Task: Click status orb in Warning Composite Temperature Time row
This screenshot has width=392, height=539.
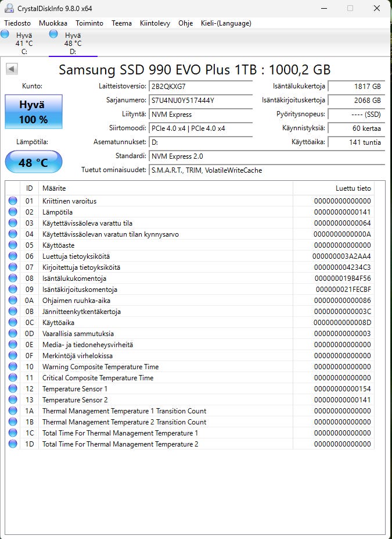Action: pos(13,366)
